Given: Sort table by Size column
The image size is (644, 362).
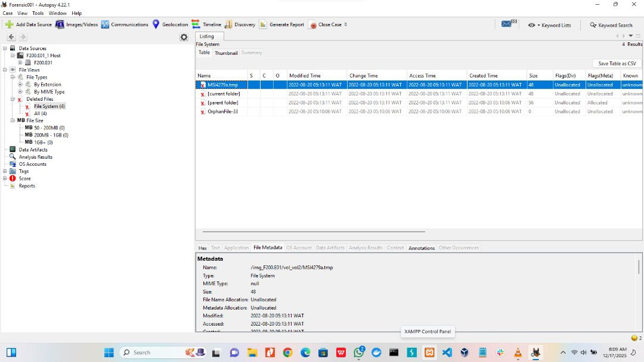Looking at the screenshot, I should click(539, 76).
